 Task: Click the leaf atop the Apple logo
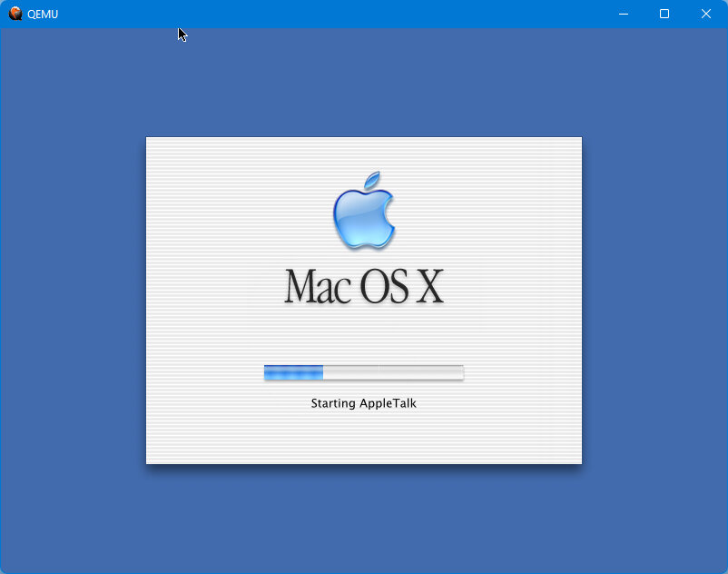pos(370,179)
